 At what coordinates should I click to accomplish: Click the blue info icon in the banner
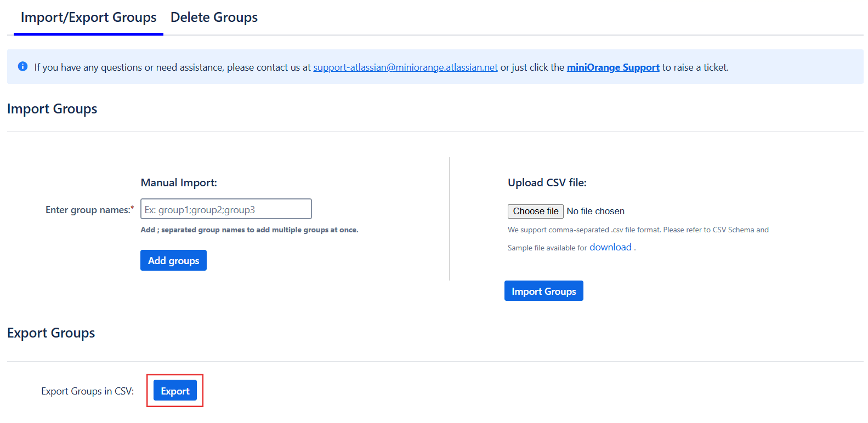coord(22,66)
